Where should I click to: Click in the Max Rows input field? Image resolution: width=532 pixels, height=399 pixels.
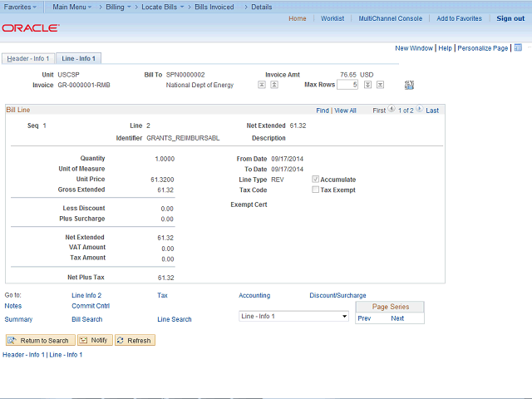[x=347, y=85]
